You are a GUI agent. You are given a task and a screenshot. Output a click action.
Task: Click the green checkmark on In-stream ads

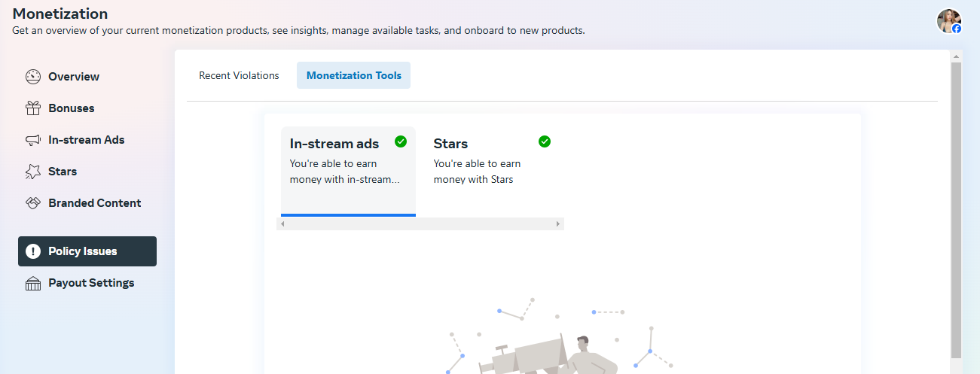401,141
